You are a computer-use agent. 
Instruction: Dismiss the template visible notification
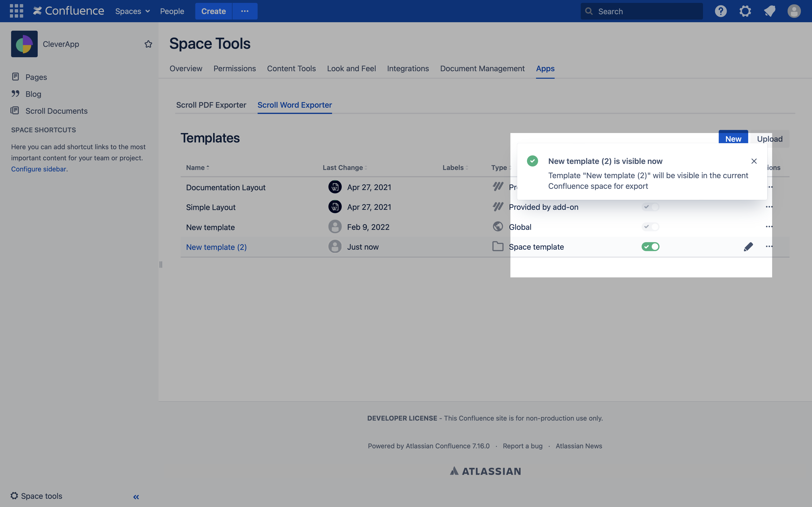pos(754,161)
